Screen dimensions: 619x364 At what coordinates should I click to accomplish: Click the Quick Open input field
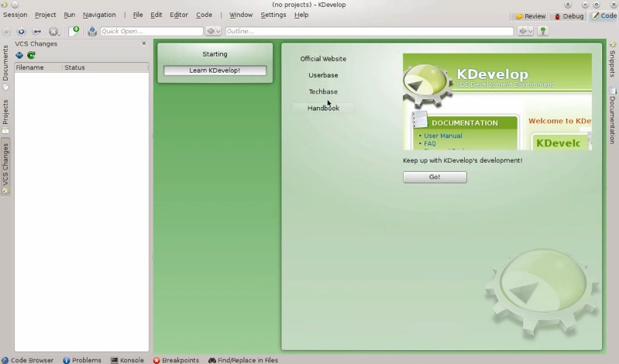click(x=151, y=31)
